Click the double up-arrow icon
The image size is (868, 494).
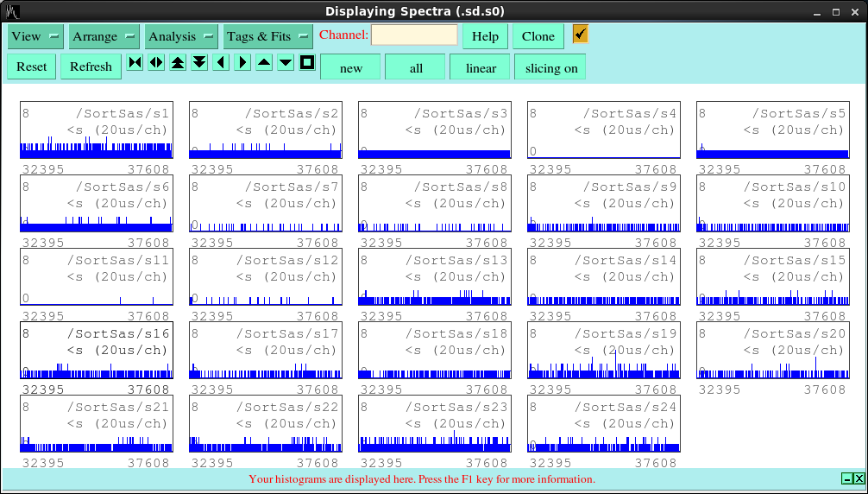(178, 63)
